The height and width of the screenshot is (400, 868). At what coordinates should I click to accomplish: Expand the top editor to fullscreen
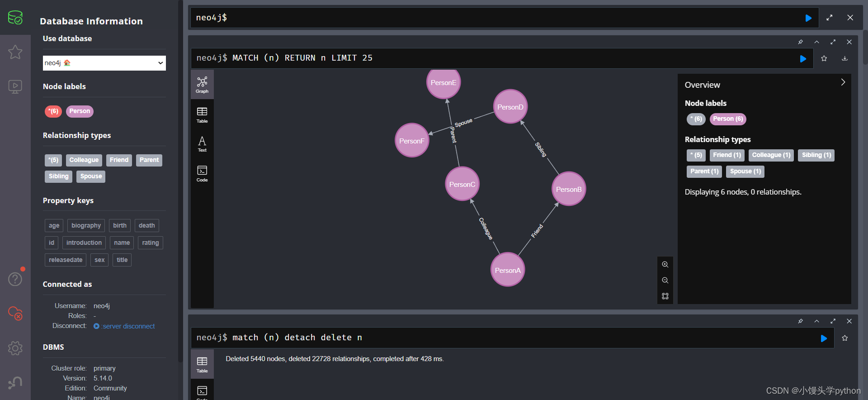pyautogui.click(x=830, y=18)
